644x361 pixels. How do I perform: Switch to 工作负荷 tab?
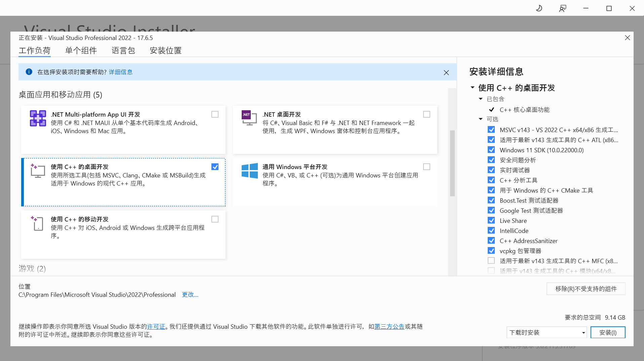pos(35,50)
